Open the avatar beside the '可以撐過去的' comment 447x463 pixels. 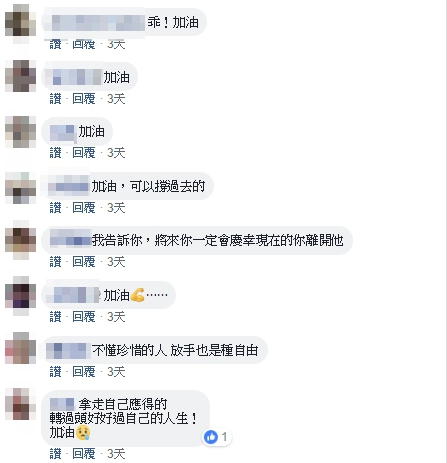coord(20,188)
